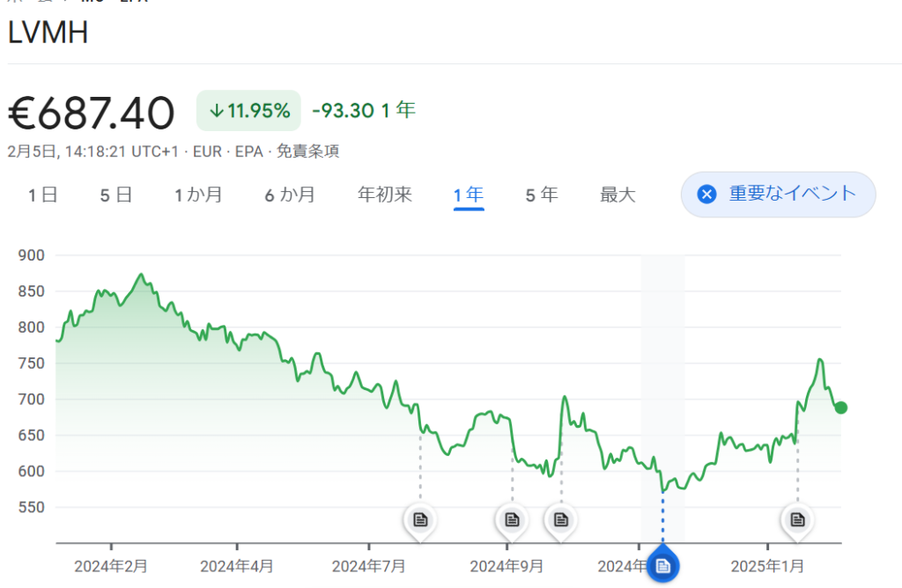Open the rightmost event marker near 2025年1月

coord(797,519)
